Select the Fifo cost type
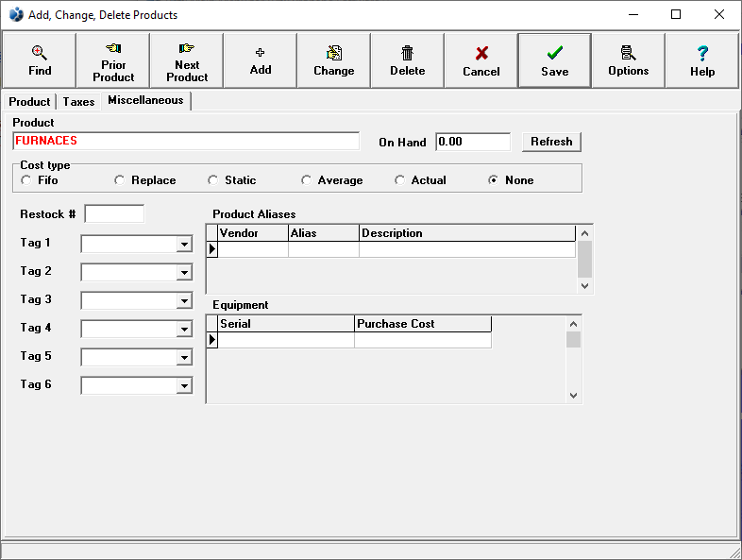 click(25, 180)
